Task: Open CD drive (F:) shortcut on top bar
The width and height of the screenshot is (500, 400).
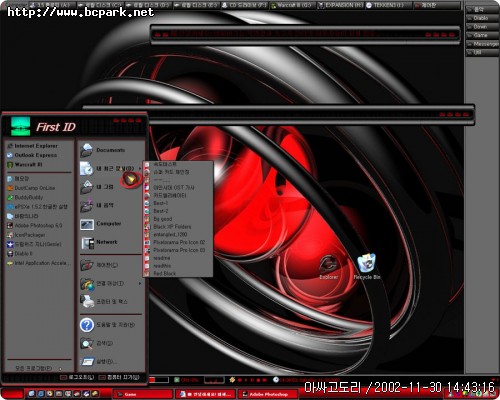Action: click(x=244, y=5)
